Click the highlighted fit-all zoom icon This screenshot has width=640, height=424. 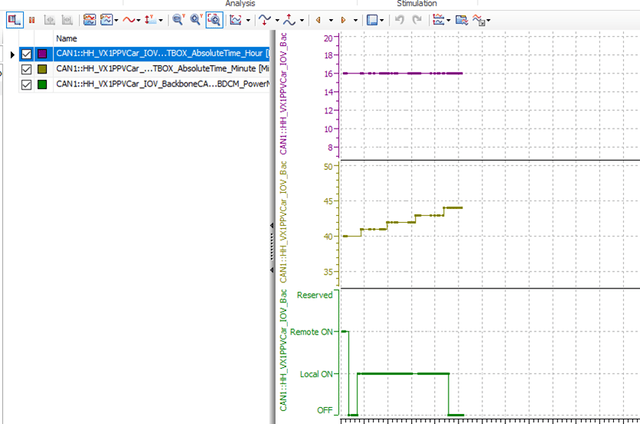pos(214,19)
